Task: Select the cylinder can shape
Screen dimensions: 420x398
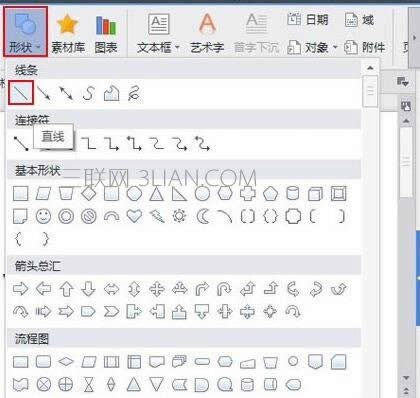Action: tap(293, 193)
